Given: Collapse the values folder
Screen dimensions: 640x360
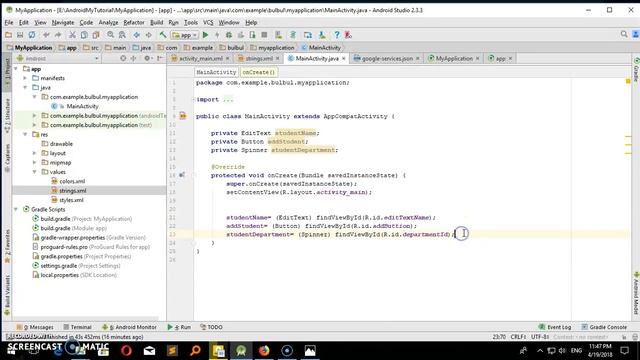Looking at the screenshot, I should pos(35,172).
